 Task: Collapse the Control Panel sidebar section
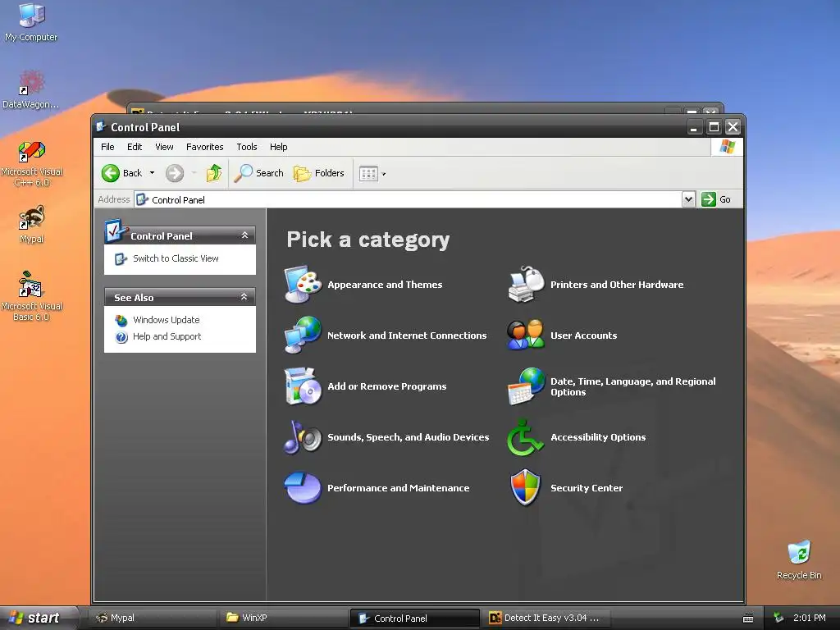244,235
